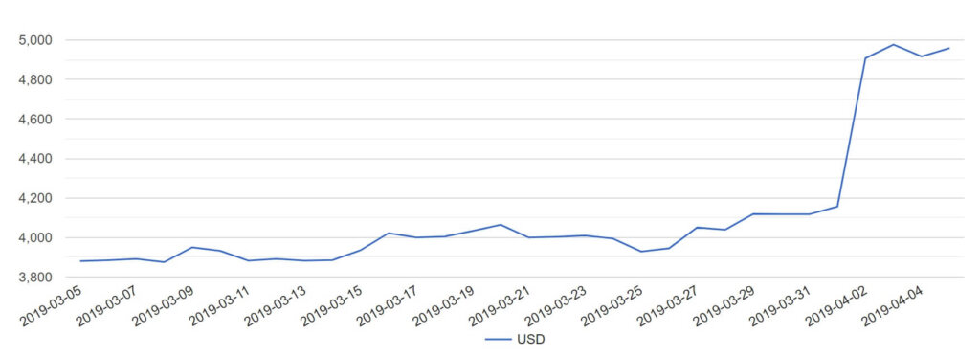The height and width of the screenshot is (356, 980).
Task: Select the 2019-04-04 date label
Action: (895, 304)
